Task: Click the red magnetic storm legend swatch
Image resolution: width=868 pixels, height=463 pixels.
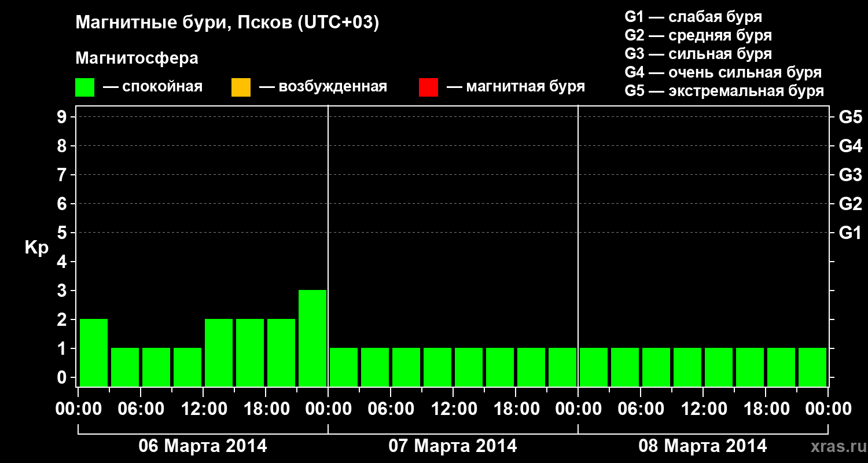Action: pos(428,87)
